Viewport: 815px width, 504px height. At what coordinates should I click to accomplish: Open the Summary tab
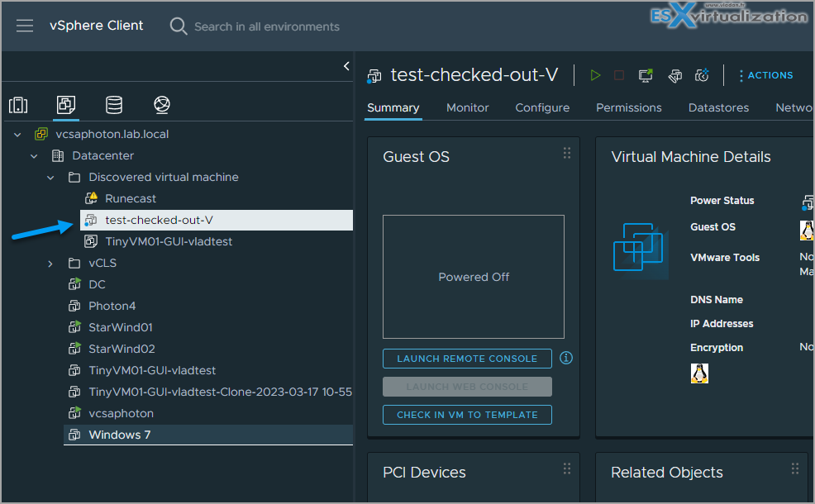(x=393, y=107)
